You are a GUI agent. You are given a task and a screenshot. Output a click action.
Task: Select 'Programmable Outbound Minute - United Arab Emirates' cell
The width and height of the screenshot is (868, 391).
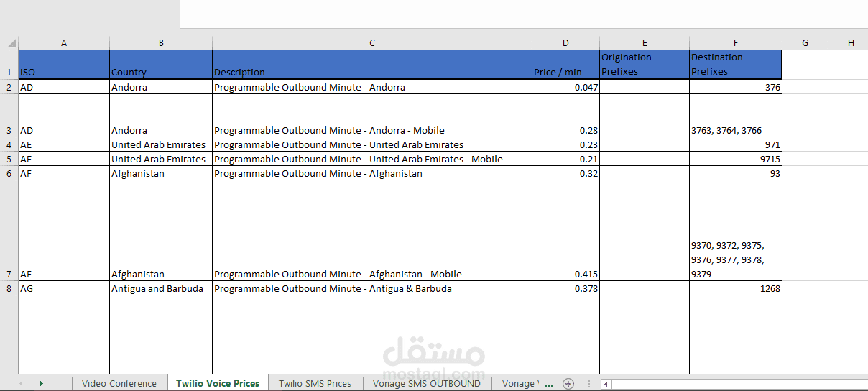point(372,144)
